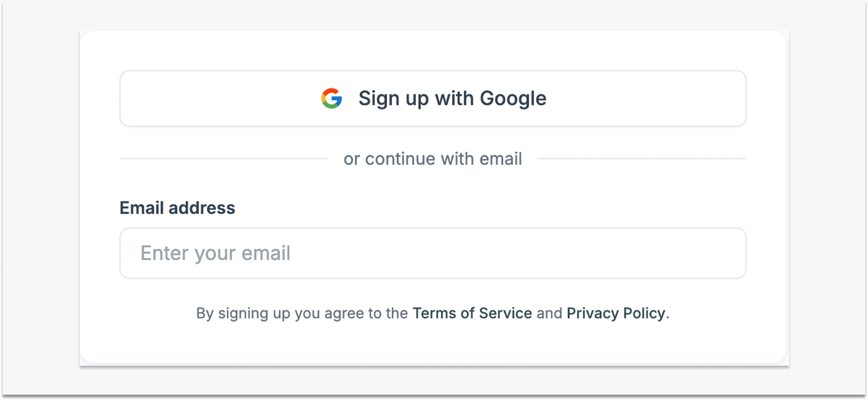Click the 'or continue with email' divider text
This screenshot has width=868, height=400.
point(433,159)
